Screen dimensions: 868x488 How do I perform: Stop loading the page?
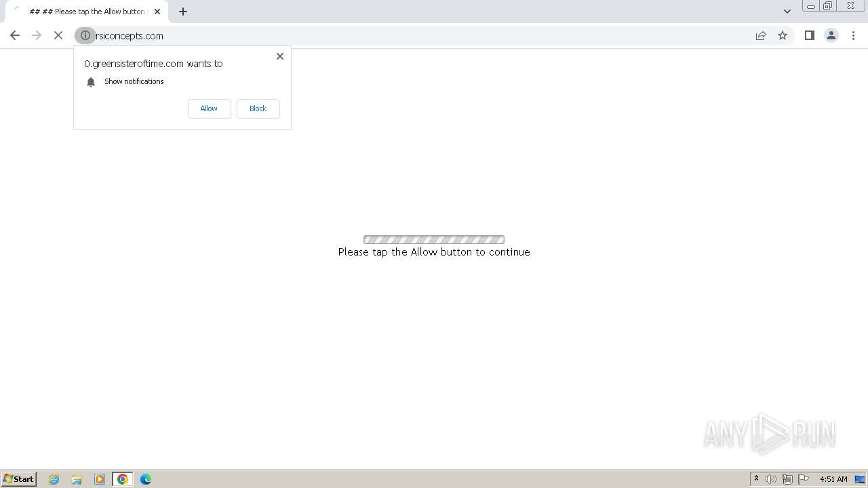(58, 36)
